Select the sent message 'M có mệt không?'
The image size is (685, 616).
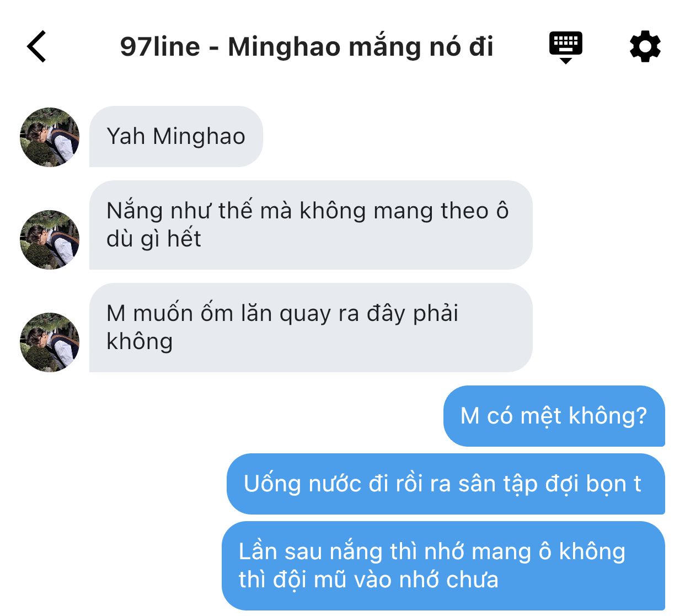tap(554, 416)
